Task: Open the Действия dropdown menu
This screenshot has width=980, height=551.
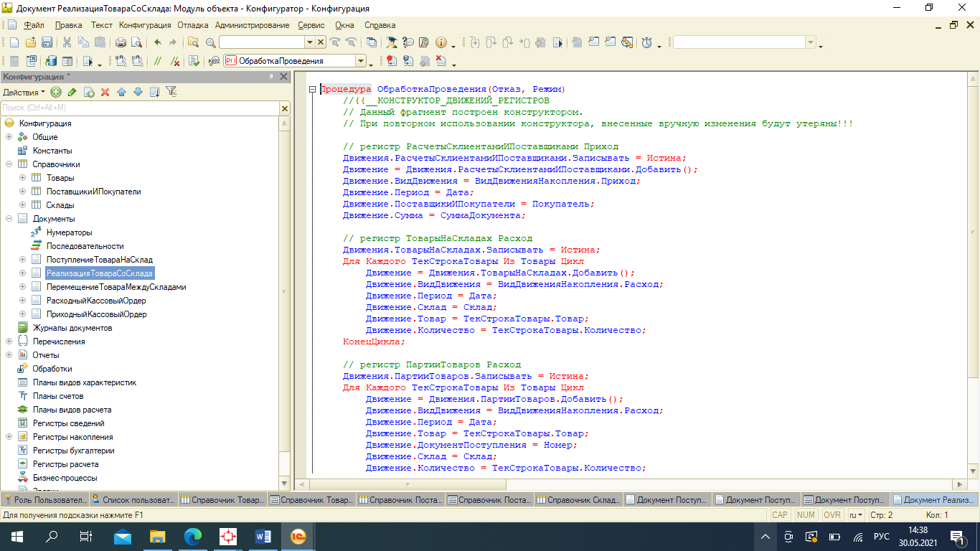Action: click(x=24, y=92)
